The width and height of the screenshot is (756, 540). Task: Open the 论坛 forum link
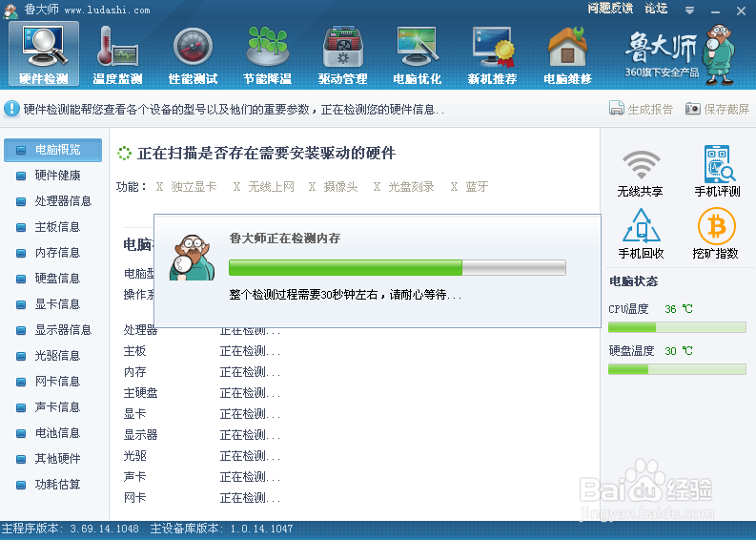click(x=656, y=9)
